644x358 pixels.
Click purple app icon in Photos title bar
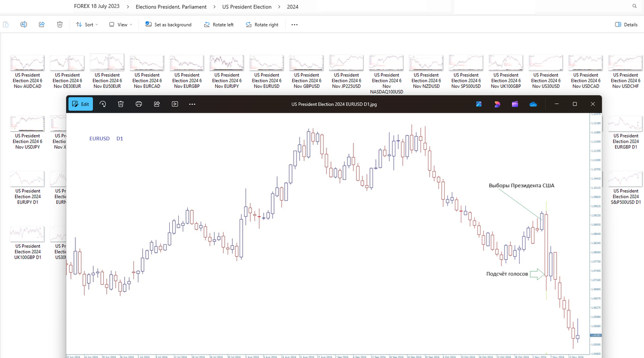tap(515, 104)
